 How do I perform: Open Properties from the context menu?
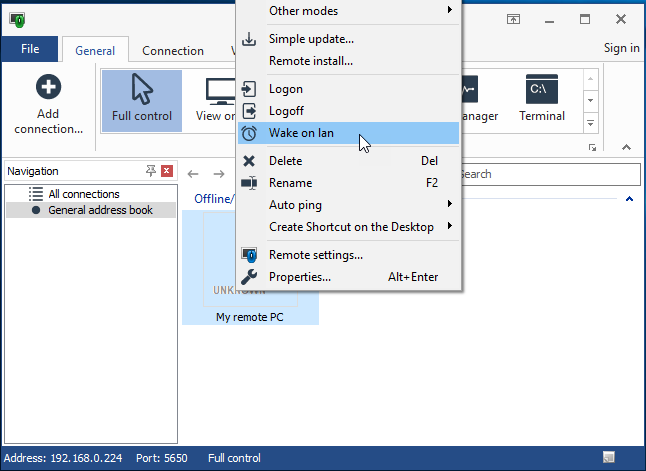[x=299, y=277]
